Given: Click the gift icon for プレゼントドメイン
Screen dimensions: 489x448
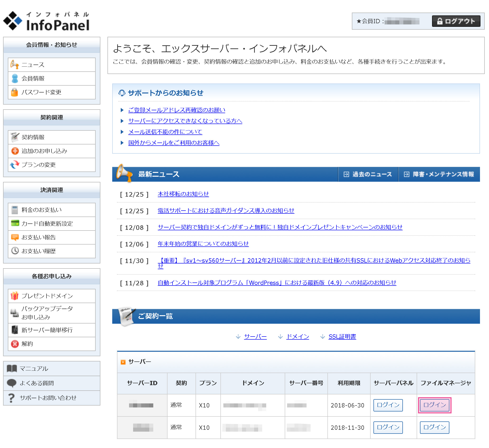Looking at the screenshot, I should (x=14, y=296).
